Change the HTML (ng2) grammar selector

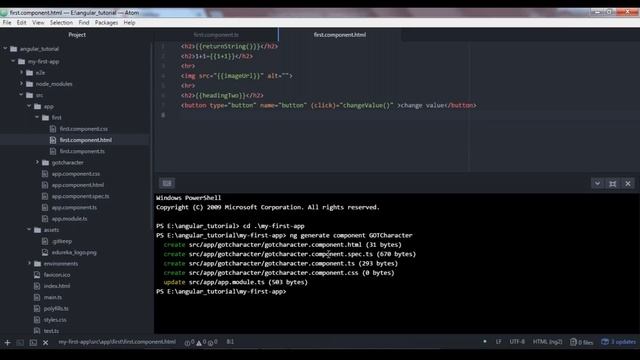[547, 342]
